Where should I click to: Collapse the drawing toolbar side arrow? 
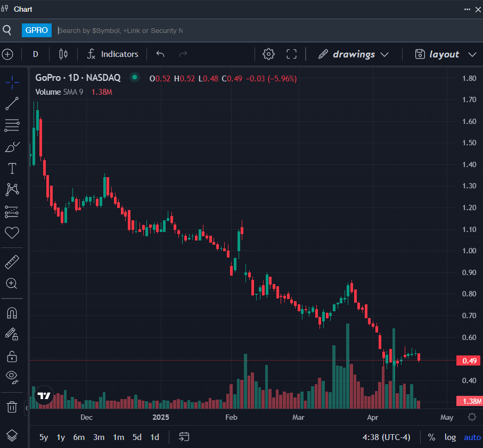[x=27, y=408]
